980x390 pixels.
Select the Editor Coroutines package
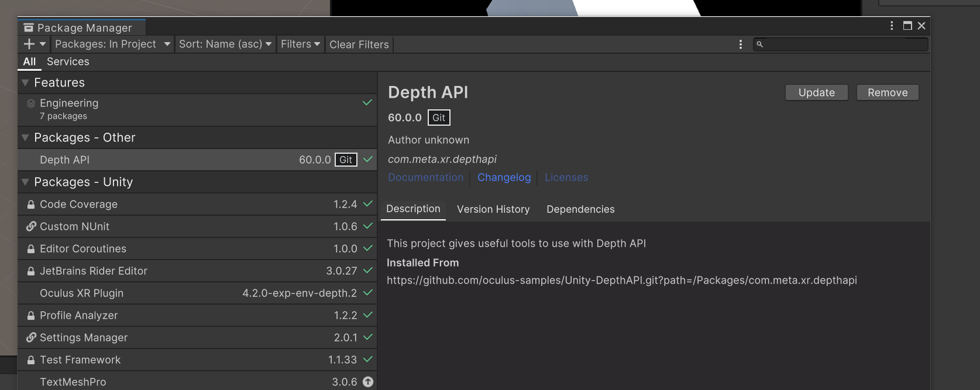197,249
